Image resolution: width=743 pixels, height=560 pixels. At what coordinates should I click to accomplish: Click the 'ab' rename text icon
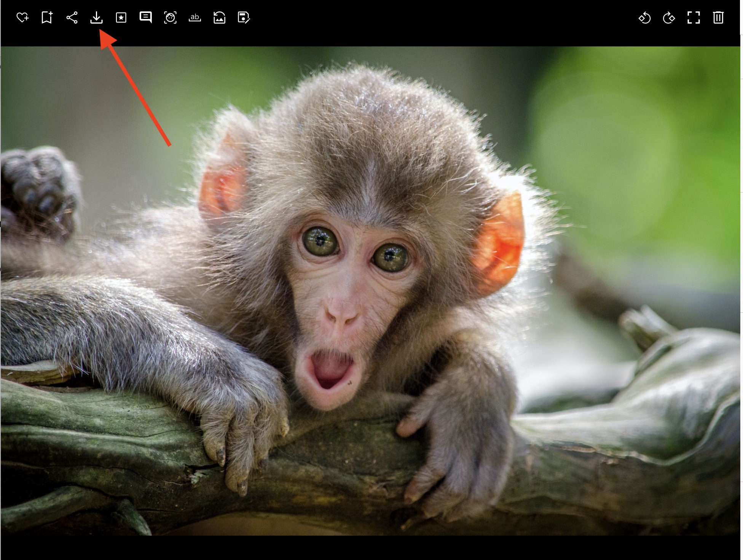195,17
